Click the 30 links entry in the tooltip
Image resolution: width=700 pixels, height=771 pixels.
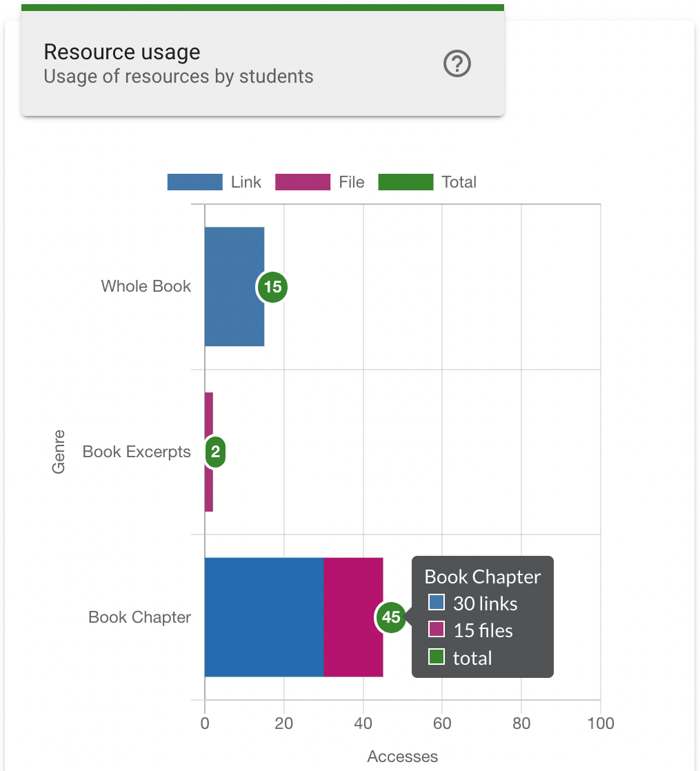(483, 603)
